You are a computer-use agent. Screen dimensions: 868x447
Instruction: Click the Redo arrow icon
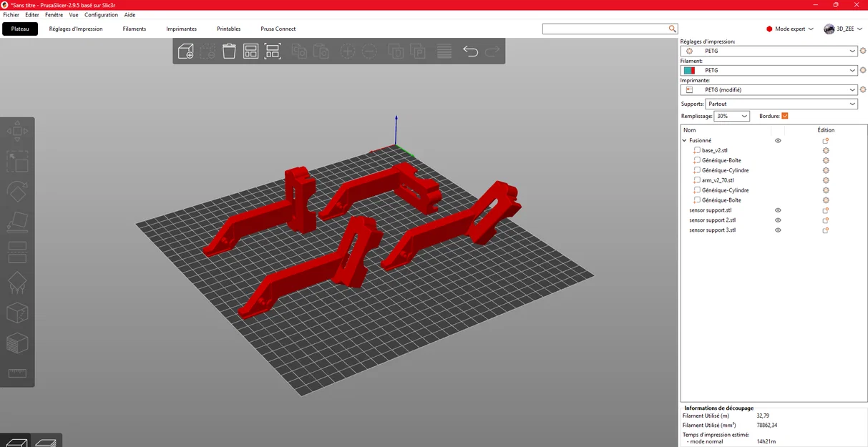(492, 51)
